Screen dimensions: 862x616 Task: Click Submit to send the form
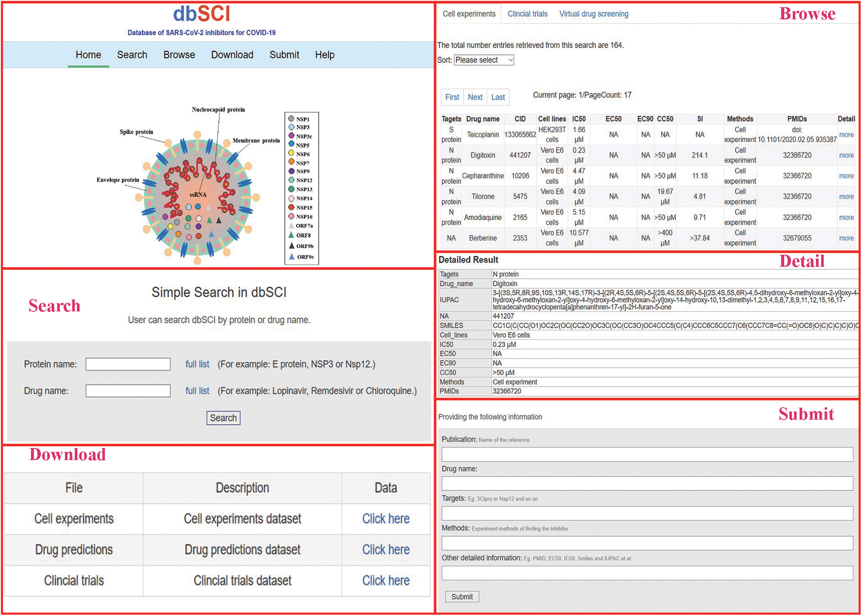(x=461, y=596)
